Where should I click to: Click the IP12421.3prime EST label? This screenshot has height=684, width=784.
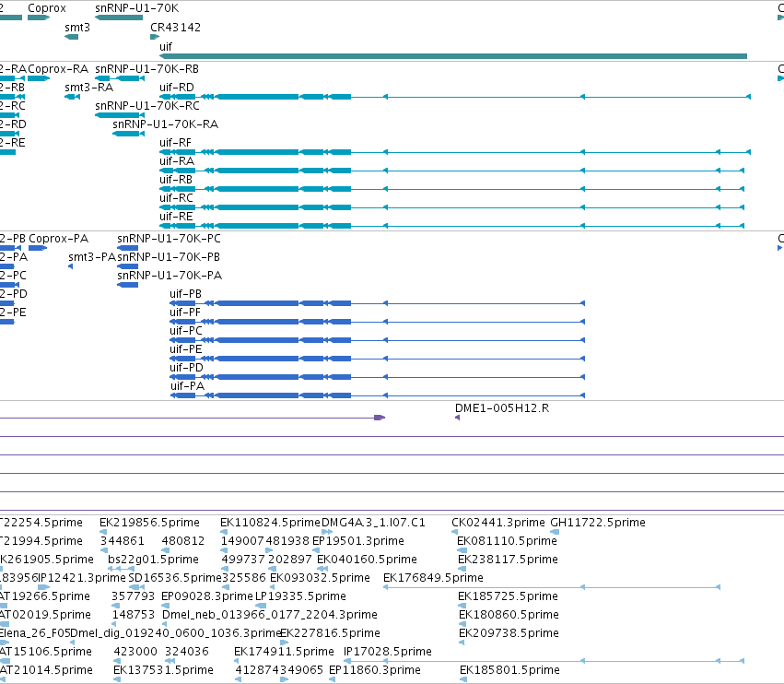(83, 578)
